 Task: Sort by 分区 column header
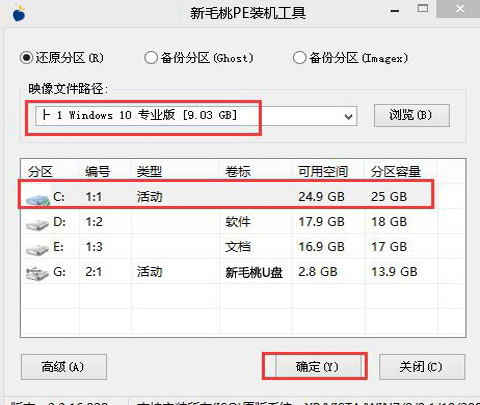tap(40, 172)
